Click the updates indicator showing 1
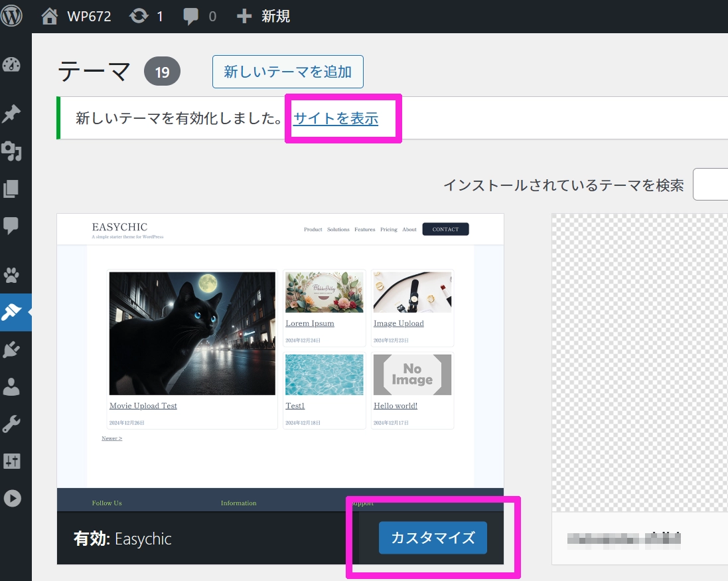728x581 pixels. pyautogui.click(x=147, y=16)
